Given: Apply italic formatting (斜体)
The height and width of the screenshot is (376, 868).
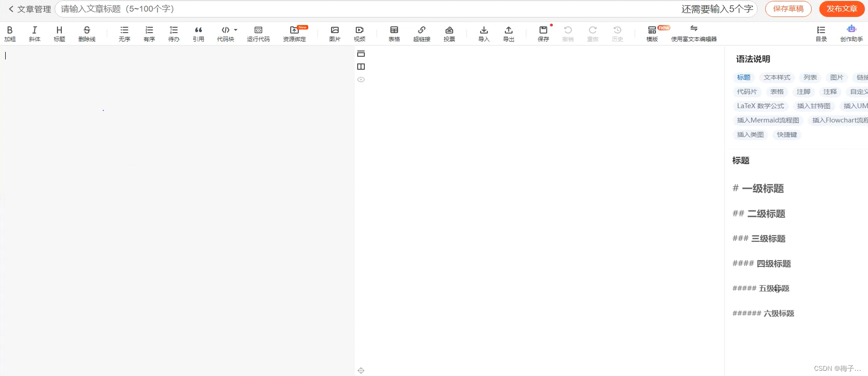Looking at the screenshot, I should (x=34, y=34).
